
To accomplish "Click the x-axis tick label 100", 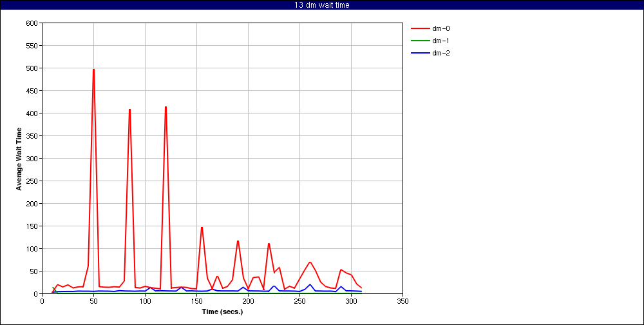I will click(145, 301).
